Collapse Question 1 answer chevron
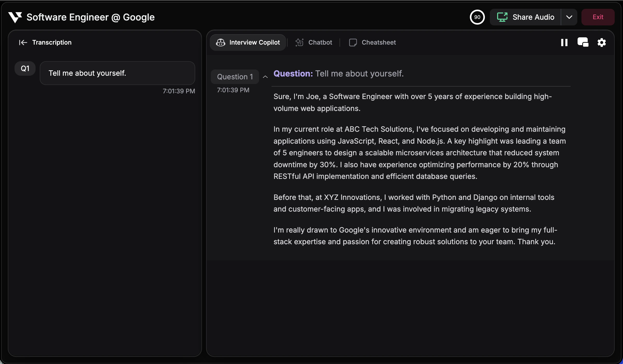This screenshot has height=364, width=623. (265, 77)
